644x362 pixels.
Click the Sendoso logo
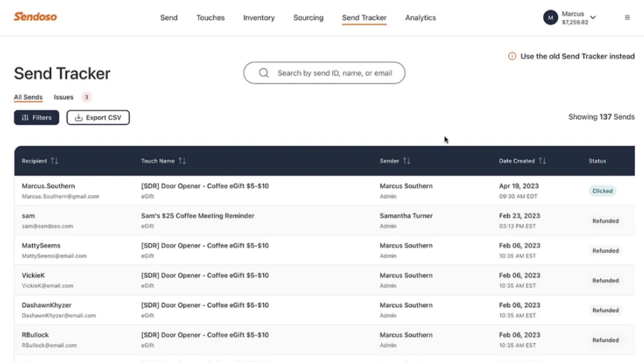(x=35, y=17)
